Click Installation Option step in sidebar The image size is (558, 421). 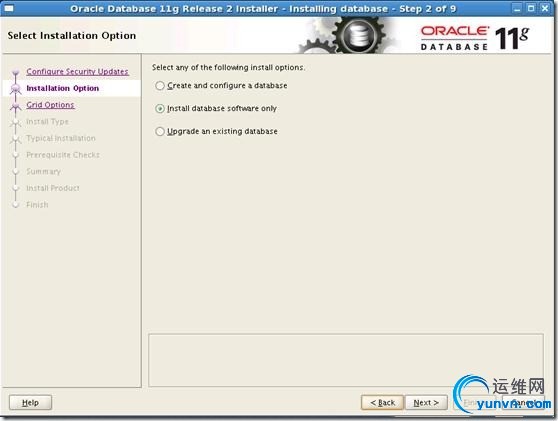[63, 88]
